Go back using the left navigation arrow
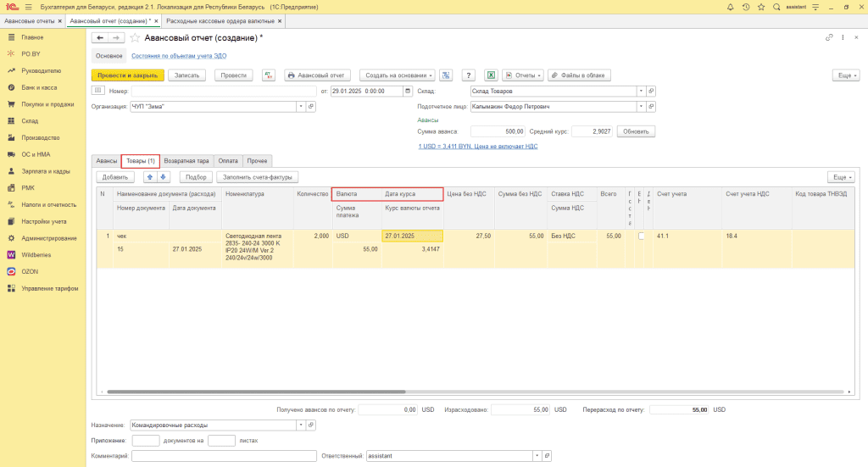The image size is (868, 467). click(99, 38)
